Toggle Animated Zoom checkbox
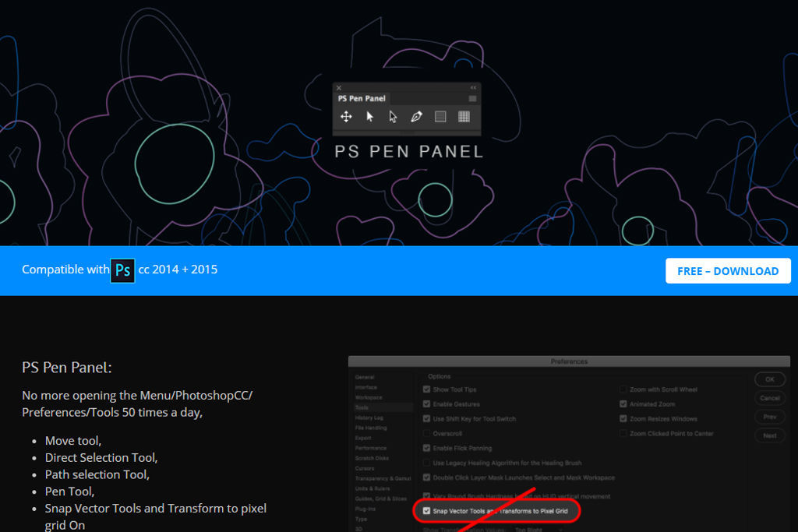Viewport: 798px width, 532px height. 623,403
